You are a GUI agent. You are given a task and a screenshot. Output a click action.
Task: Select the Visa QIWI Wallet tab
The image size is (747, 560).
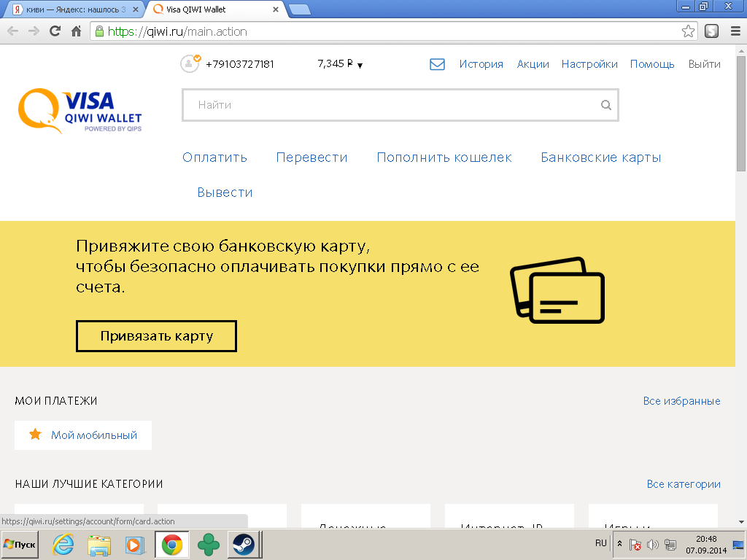point(214,9)
